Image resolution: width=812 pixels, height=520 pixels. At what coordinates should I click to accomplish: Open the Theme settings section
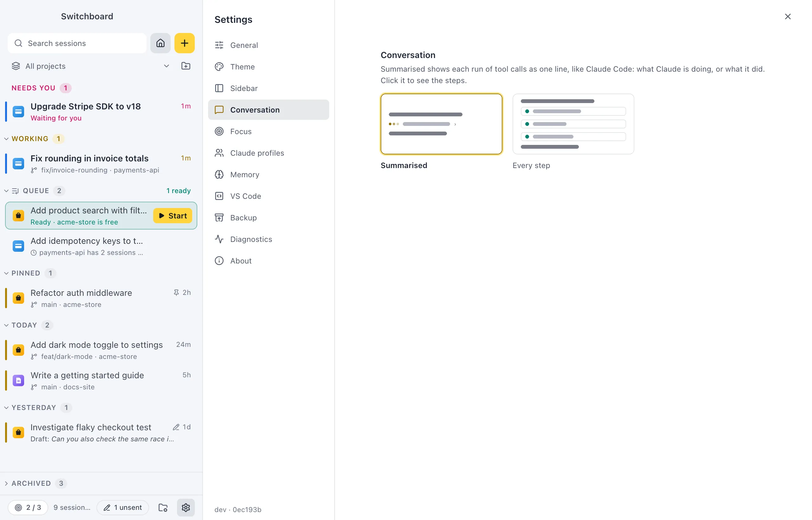coord(269,67)
